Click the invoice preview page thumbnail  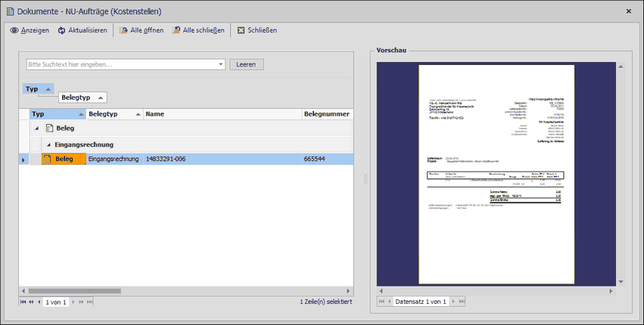pos(496,172)
